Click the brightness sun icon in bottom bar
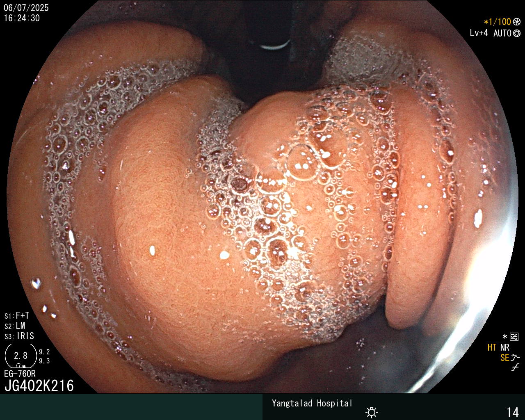This screenshot has height=420, width=525. click(x=372, y=412)
